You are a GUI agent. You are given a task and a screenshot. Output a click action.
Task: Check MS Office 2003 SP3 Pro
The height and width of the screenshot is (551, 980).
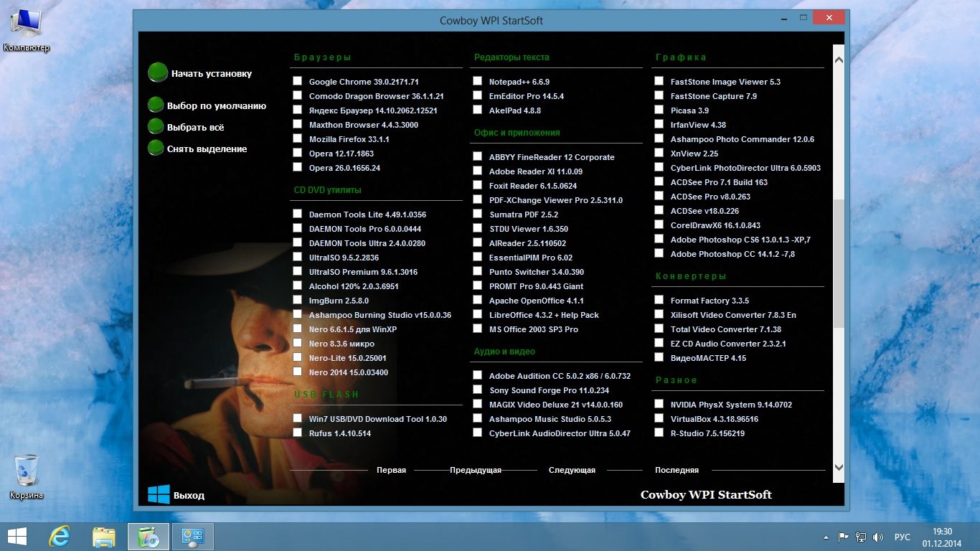[x=478, y=329]
